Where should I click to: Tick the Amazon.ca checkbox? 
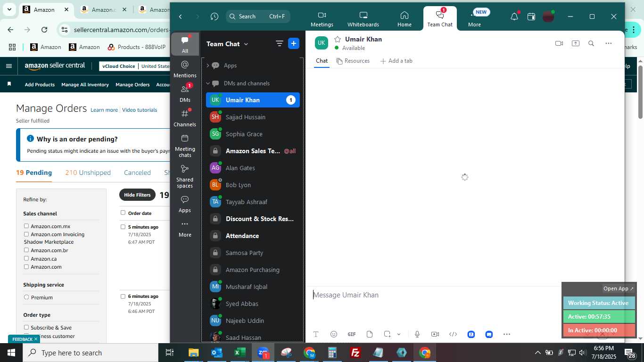tap(26, 258)
